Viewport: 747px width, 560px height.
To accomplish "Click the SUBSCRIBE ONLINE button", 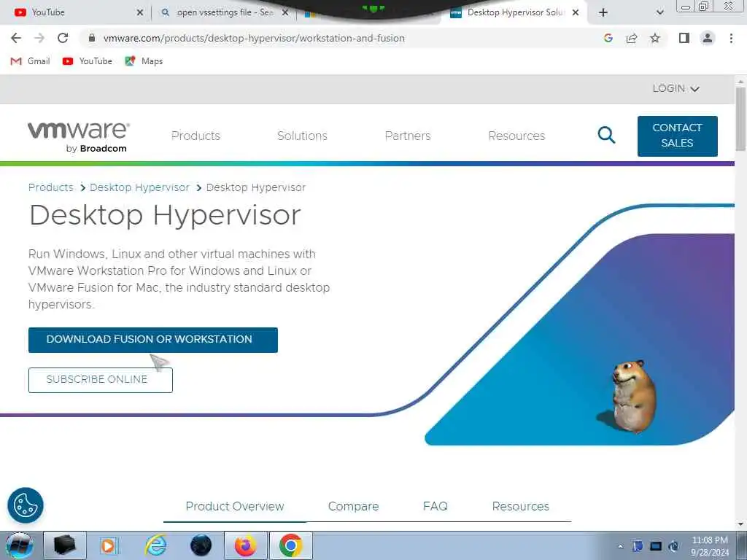I will [101, 380].
